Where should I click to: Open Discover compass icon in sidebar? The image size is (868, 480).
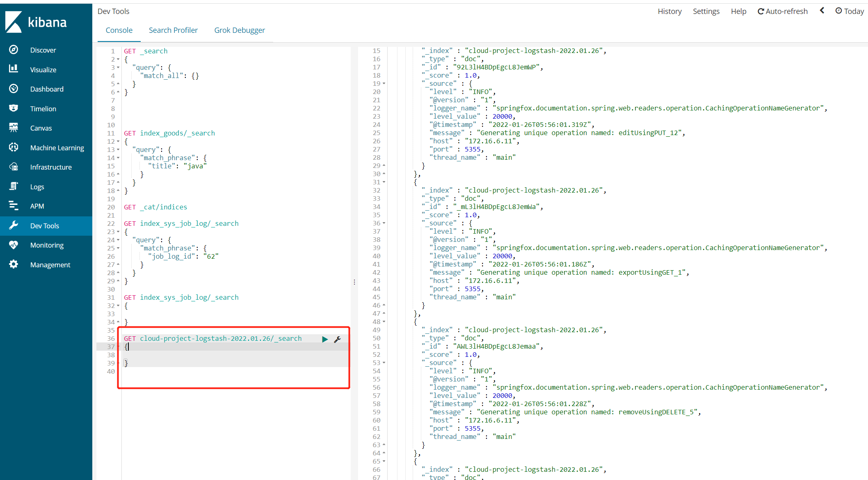tap(14, 50)
